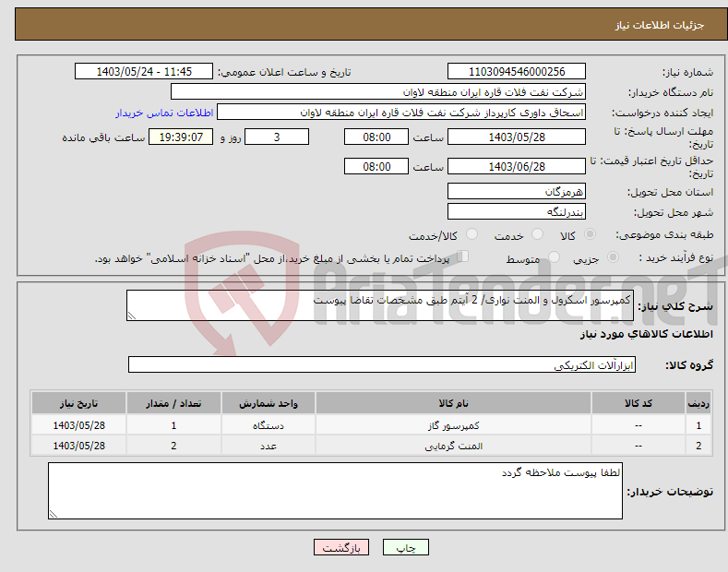
Task: Click the description box resize handle
Action: pyautogui.click(x=132, y=316)
